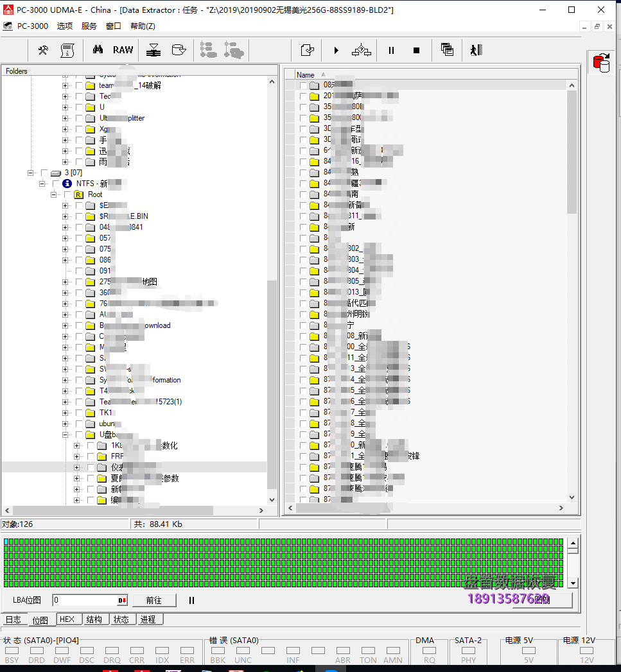Click the Root folder R icon
The height and width of the screenshot is (672, 621).
[x=78, y=194]
